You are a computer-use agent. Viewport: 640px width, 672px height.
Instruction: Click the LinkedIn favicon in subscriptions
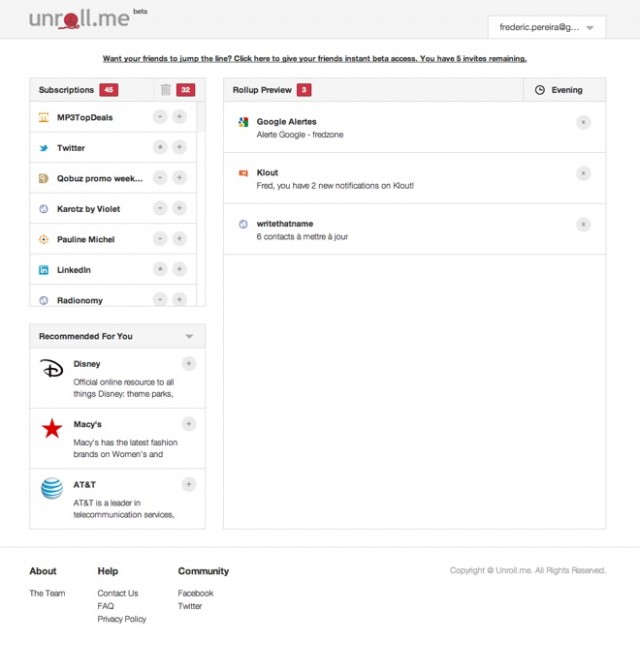coord(44,270)
